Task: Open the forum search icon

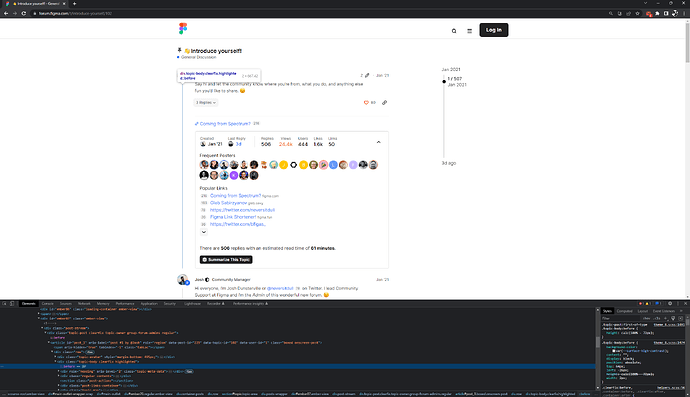Action: coord(454,31)
